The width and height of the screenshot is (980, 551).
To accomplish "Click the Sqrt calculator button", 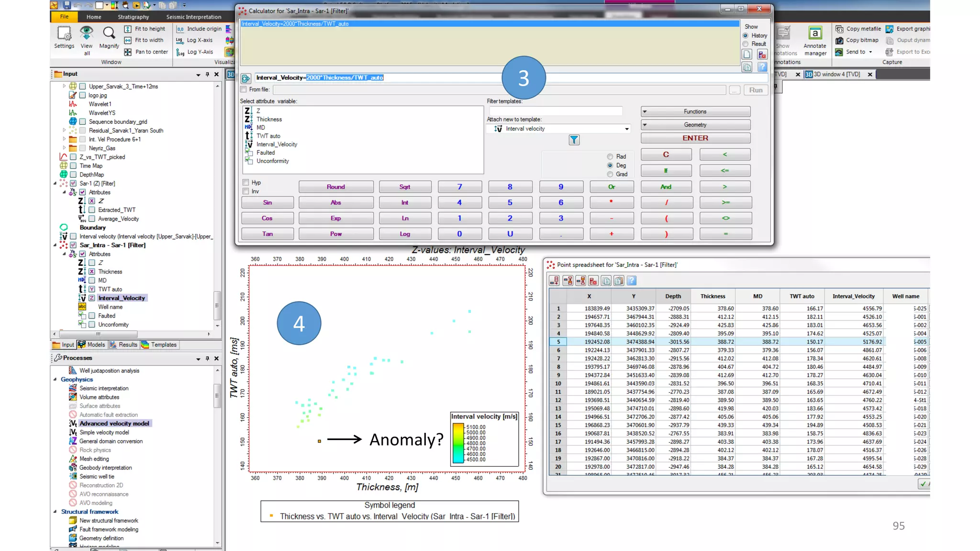I will click(x=404, y=187).
